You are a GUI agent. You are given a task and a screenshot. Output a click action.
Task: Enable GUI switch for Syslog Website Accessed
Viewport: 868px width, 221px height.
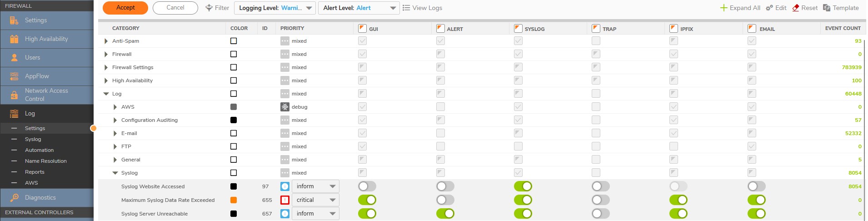367,186
